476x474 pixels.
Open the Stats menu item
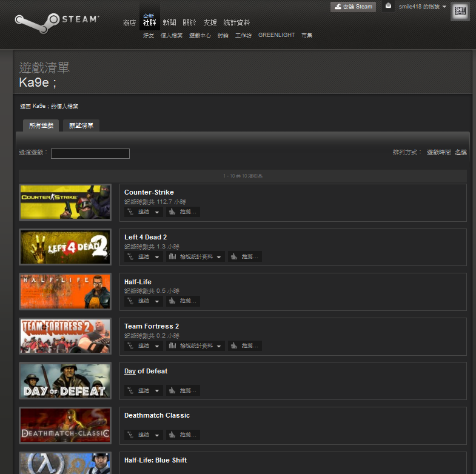[x=236, y=23]
